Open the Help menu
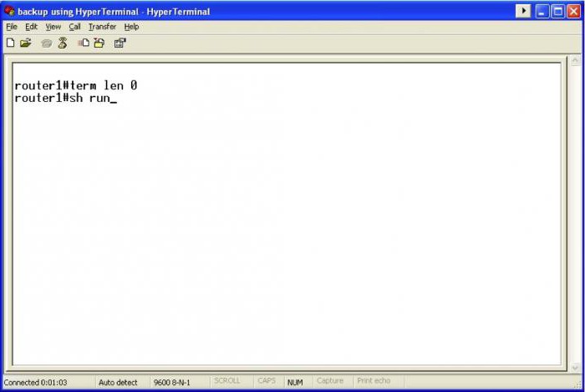This screenshot has height=392, width=585. point(131,27)
